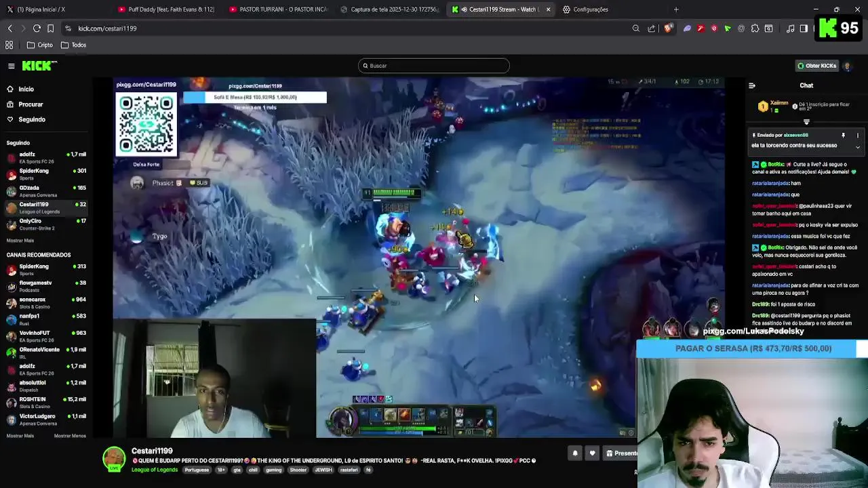Switch to PASTOR TUPIRANI tab

[278, 9]
